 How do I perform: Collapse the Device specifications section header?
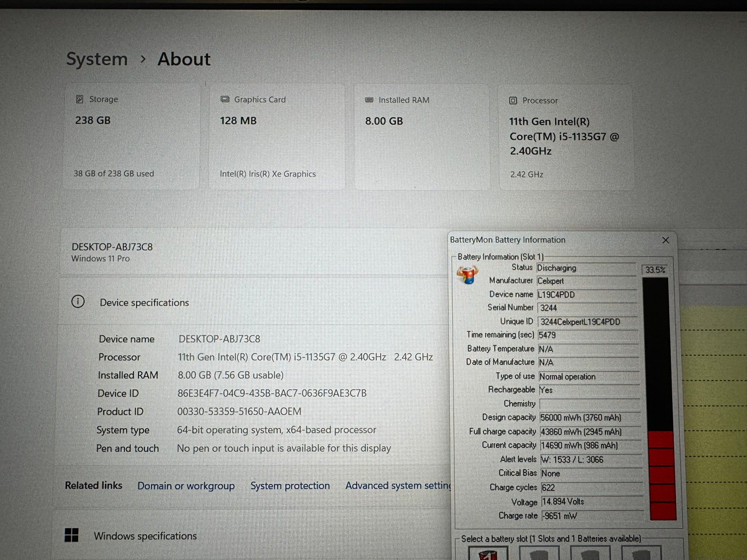tap(254, 302)
